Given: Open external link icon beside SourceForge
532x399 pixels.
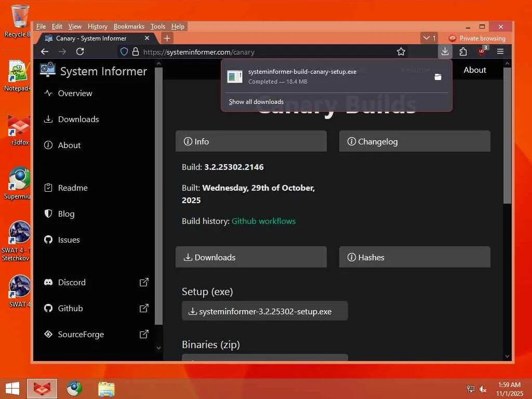Looking at the screenshot, I should 144,334.
